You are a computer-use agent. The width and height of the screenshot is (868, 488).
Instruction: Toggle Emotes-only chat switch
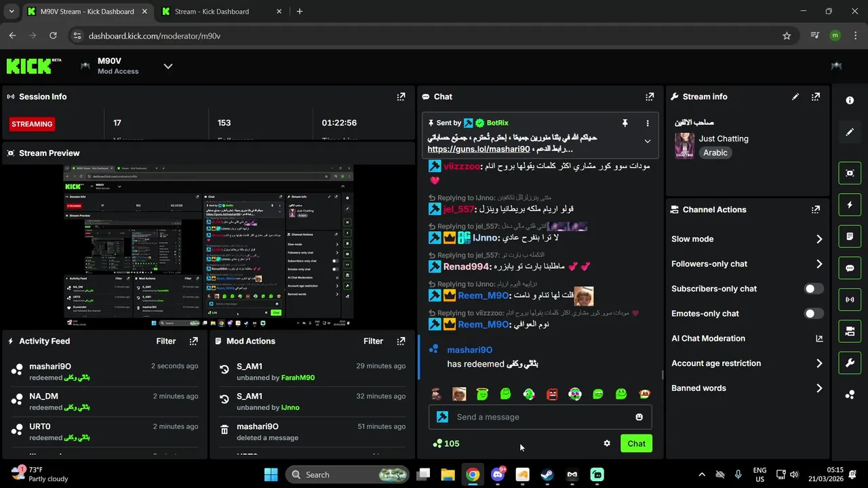(814, 313)
